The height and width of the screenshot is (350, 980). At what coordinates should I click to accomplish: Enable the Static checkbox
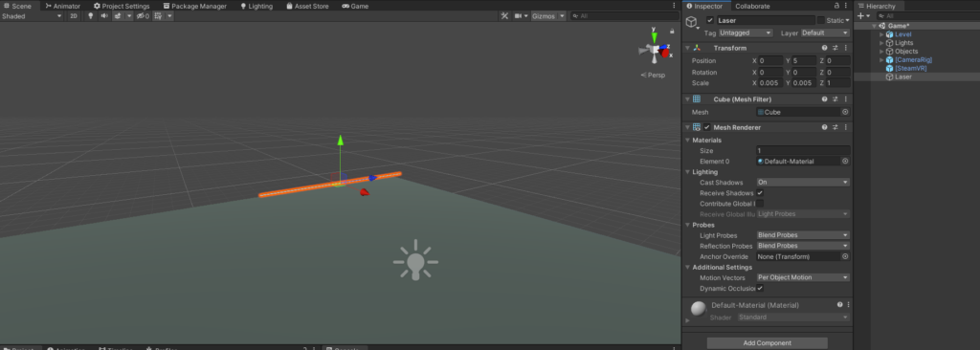click(820, 21)
